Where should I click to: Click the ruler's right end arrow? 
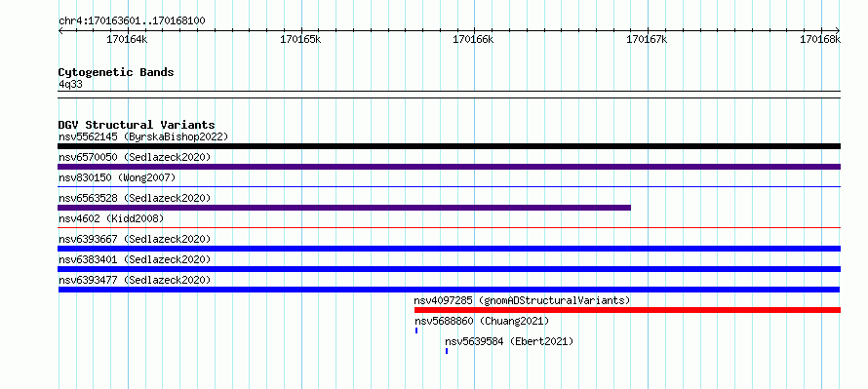838,30
